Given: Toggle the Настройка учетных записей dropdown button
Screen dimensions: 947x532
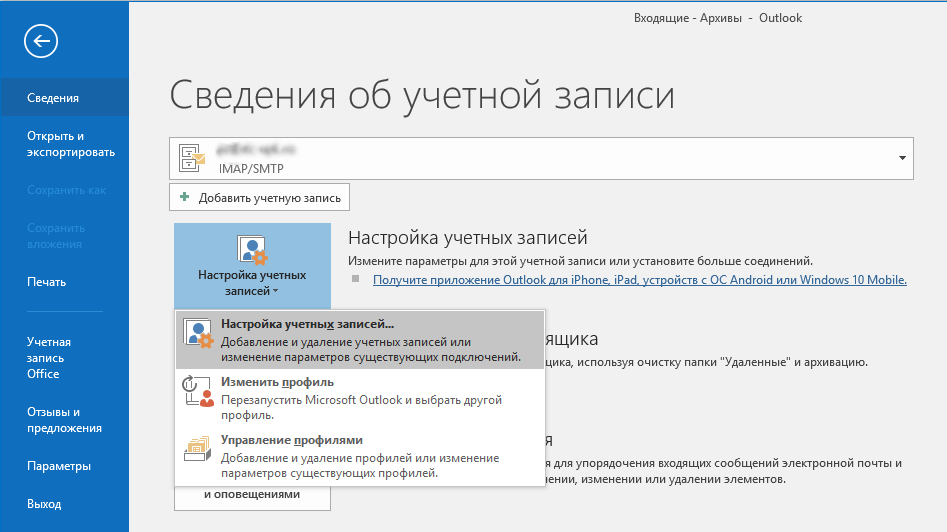Looking at the screenshot, I should coord(252,266).
